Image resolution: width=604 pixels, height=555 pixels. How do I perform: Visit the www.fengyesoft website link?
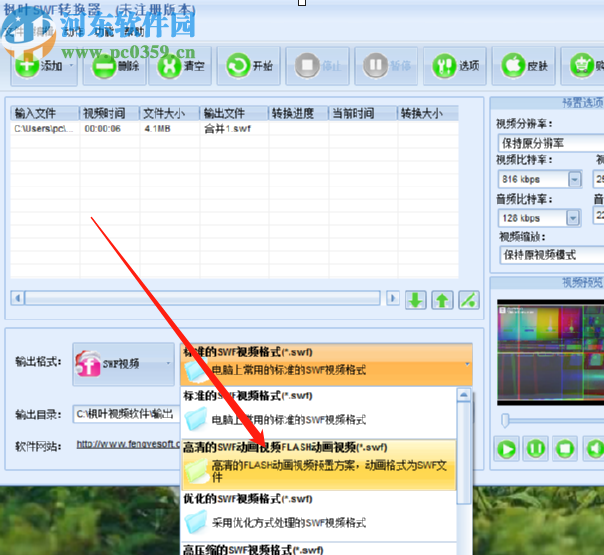128,444
